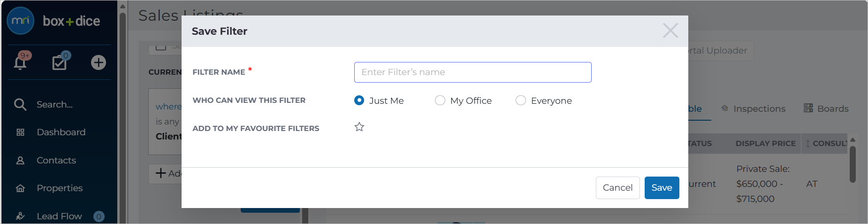Click the listings table vertical scrollbar
This screenshot has width=868, height=224.
[x=853, y=164]
